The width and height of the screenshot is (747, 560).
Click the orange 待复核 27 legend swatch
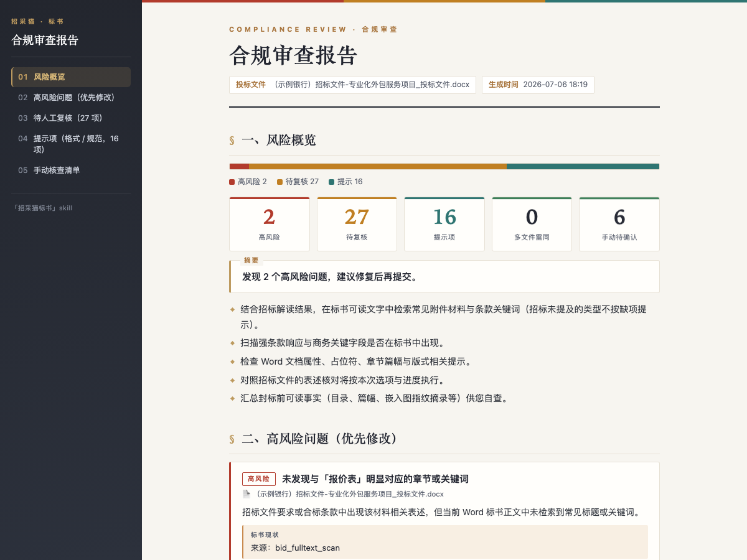point(280,182)
